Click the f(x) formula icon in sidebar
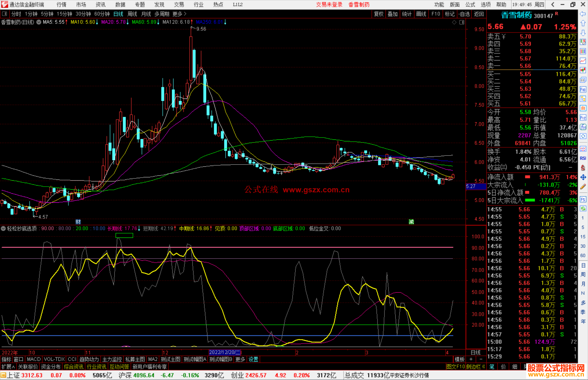 click(x=583, y=127)
